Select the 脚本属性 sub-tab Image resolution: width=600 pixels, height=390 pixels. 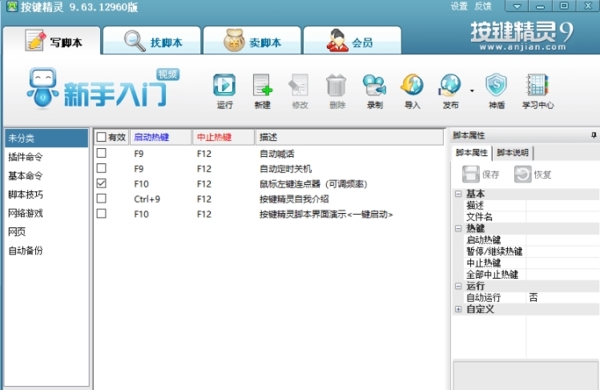click(471, 153)
